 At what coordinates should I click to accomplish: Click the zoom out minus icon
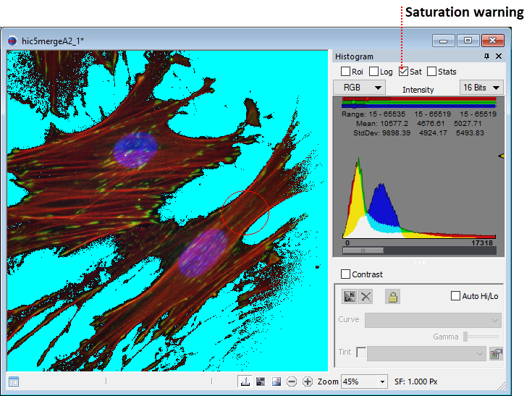(x=292, y=382)
